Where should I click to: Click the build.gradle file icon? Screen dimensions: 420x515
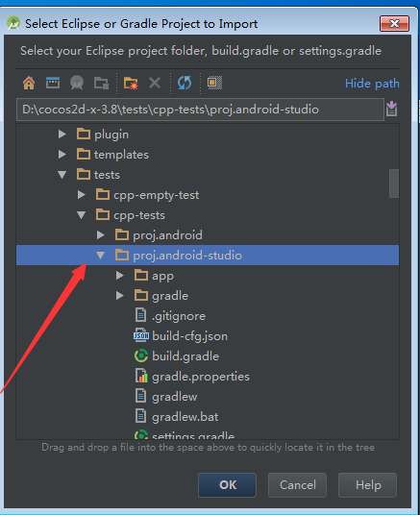click(141, 356)
